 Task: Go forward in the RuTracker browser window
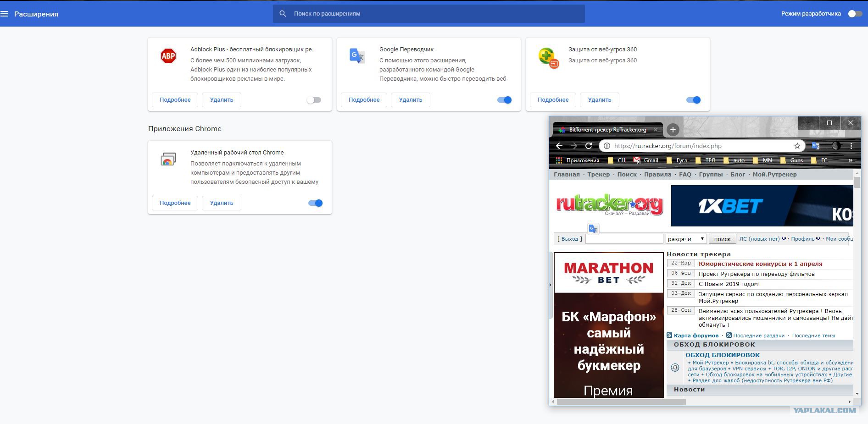coord(574,146)
